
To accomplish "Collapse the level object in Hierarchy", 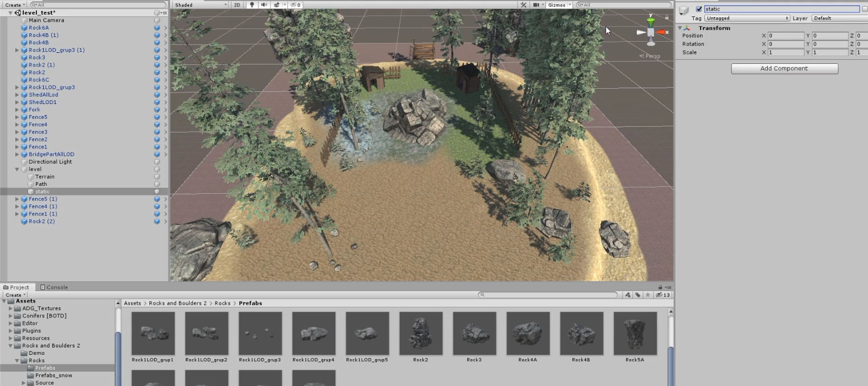I will pos(17,170).
